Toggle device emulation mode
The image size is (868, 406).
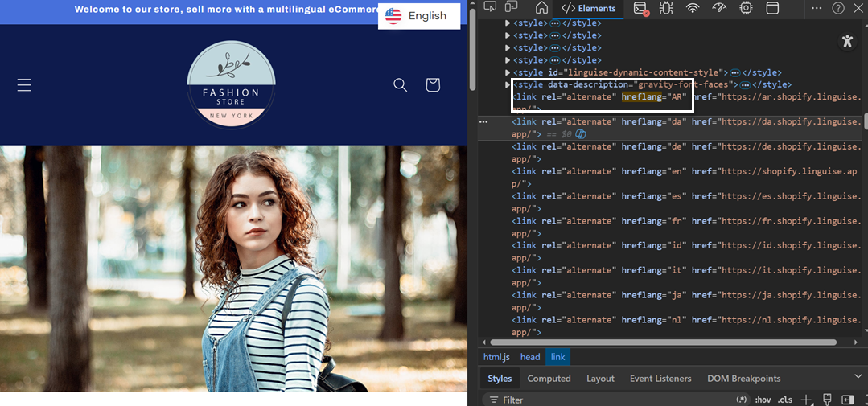tap(510, 7)
